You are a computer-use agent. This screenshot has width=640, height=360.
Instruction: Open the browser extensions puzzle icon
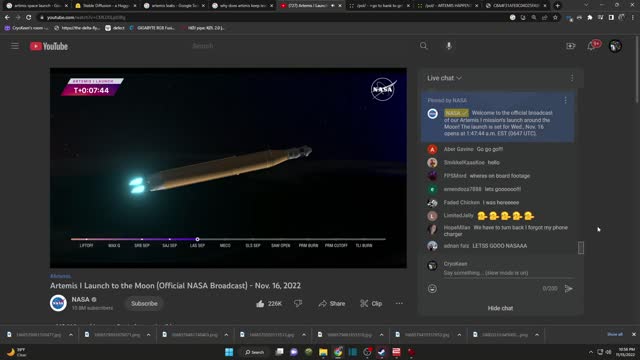[590, 18]
